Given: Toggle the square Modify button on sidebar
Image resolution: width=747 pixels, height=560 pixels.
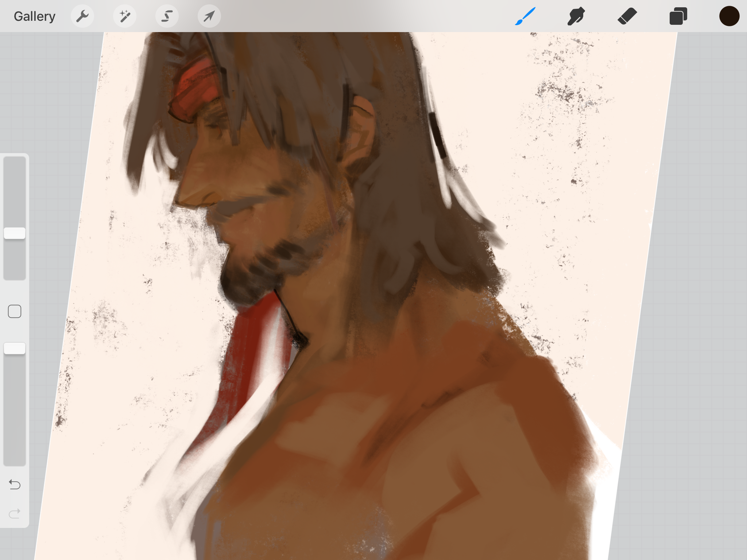Looking at the screenshot, I should pos(15,311).
